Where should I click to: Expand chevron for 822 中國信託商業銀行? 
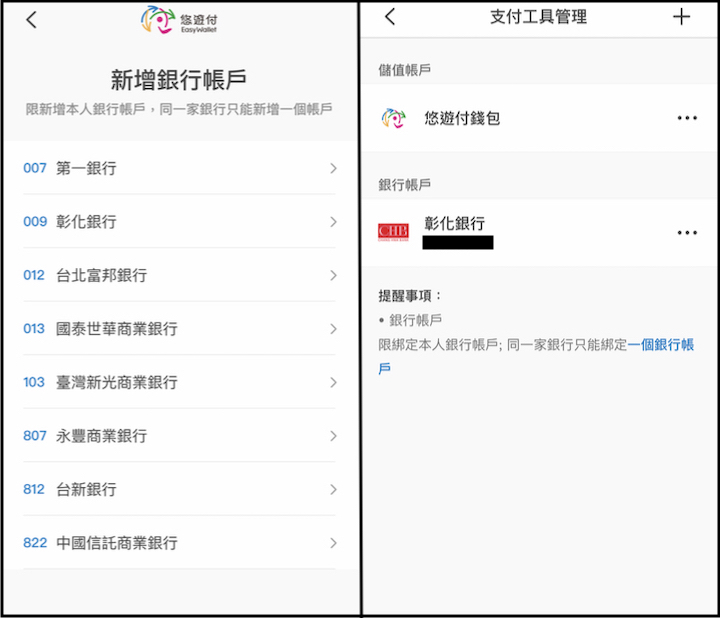(x=333, y=543)
